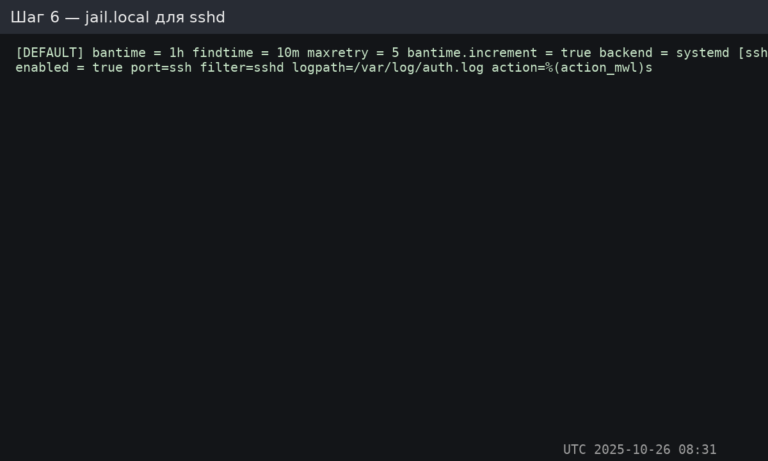
Task: Click "jail.local" in the title bar
Action: tap(119, 17)
